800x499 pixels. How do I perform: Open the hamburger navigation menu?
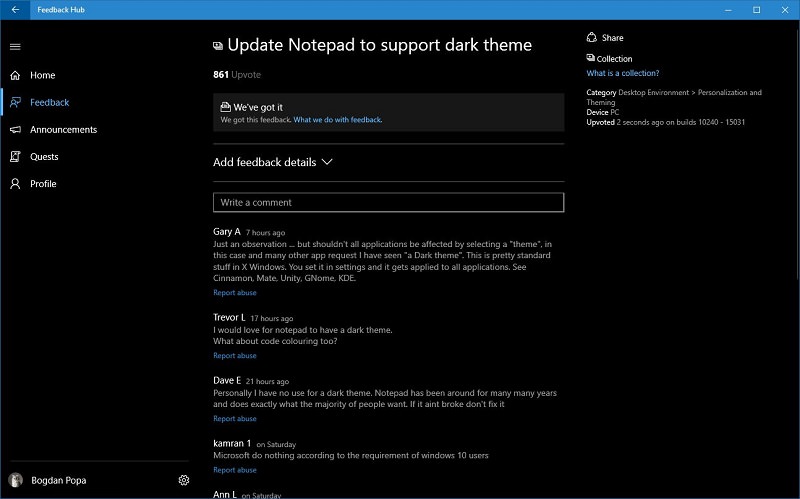click(15, 46)
